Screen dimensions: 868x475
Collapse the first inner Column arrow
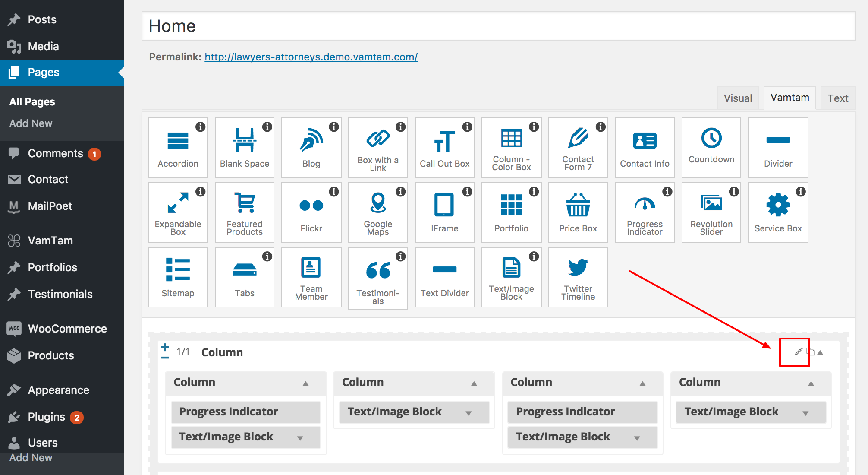pyautogui.click(x=305, y=383)
